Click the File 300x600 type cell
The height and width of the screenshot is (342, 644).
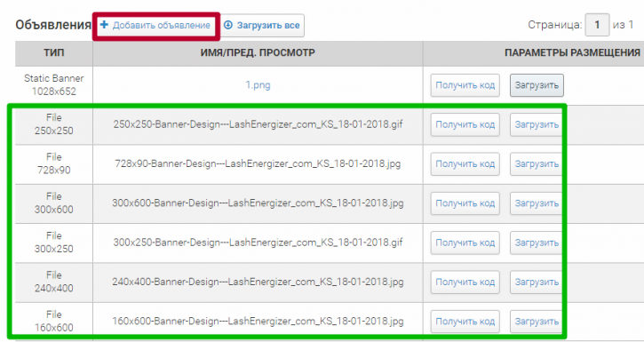54,203
